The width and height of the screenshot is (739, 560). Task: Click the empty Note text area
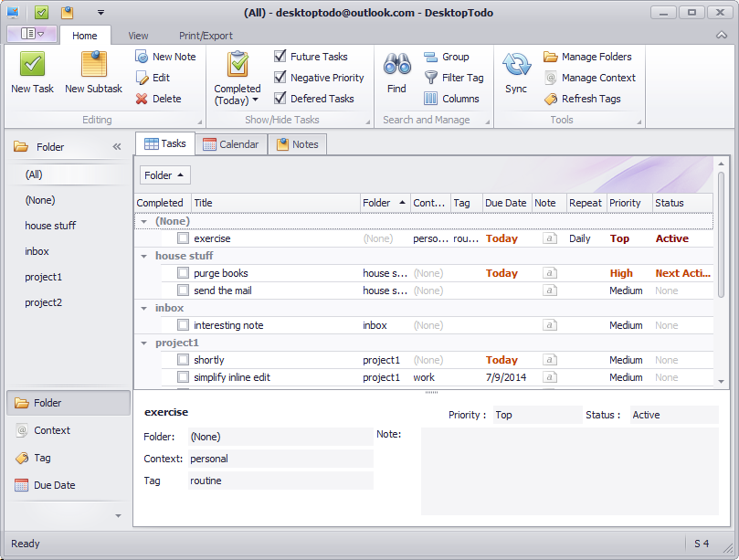coord(569,470)
